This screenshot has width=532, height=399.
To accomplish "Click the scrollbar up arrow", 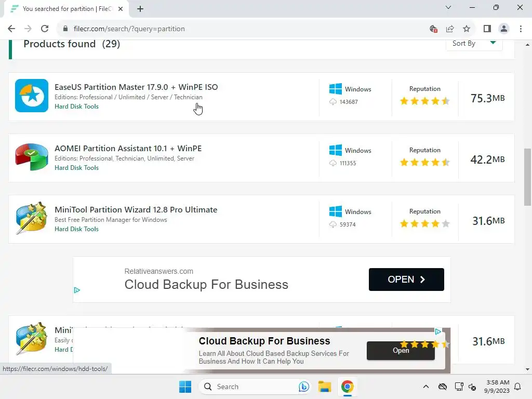I will click(x=527, y=45).
